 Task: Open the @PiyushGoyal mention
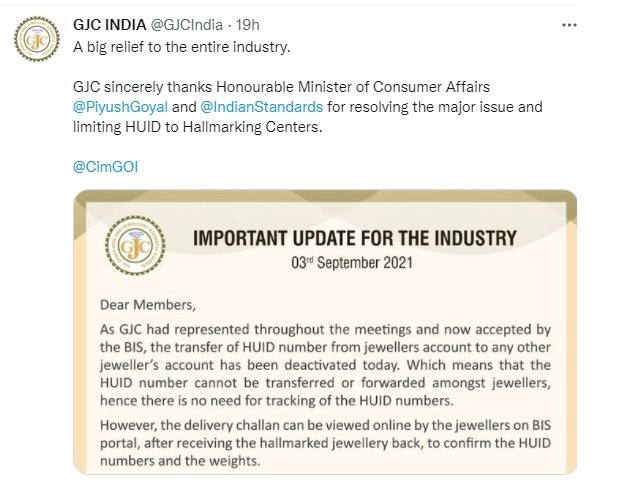click(x=120, y=107)
